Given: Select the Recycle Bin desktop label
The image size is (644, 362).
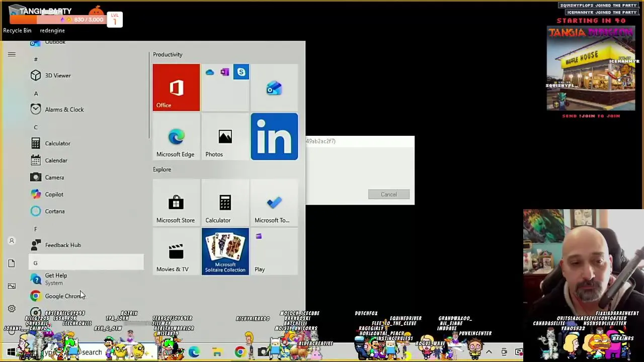Looking at the screenshot, I should pos(17,30).
